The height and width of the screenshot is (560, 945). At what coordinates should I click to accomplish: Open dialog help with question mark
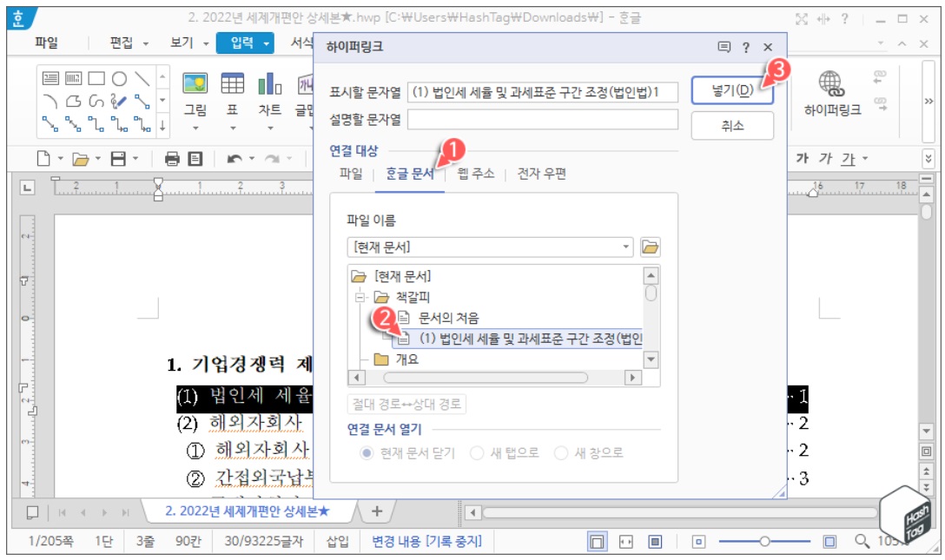coord(746,48)
